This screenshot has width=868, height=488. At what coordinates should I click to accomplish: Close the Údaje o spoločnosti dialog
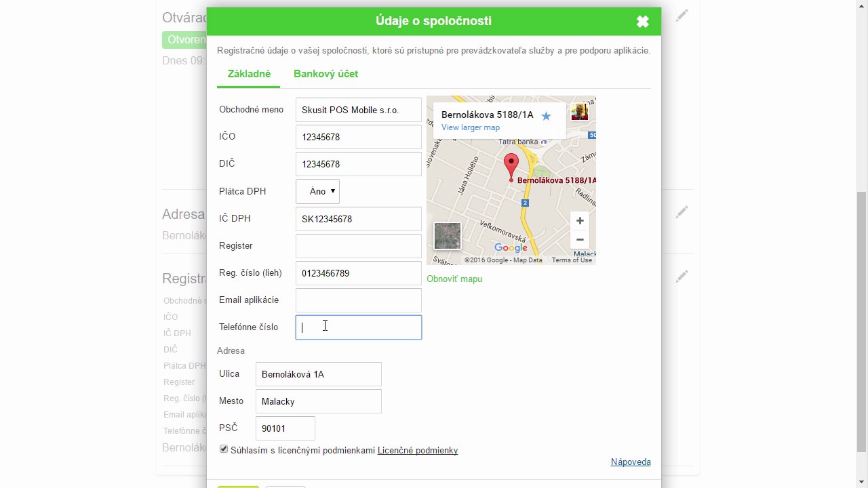pyautogui.click(x=643, y=22)
